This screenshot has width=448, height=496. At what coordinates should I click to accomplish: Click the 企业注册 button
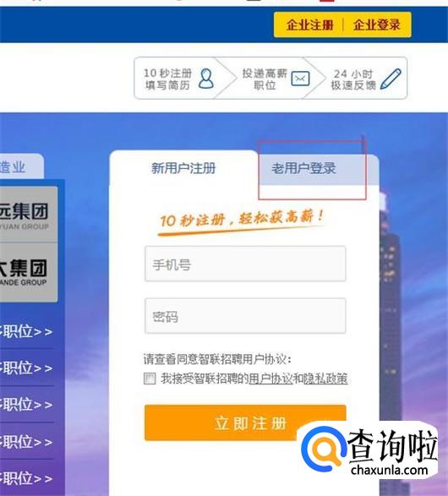[309, 25]
